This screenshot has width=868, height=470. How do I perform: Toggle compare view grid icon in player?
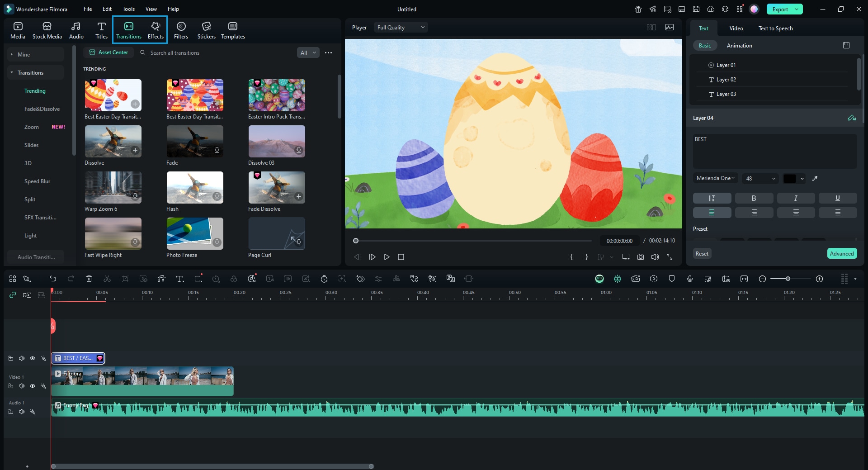pyautogui.click(x=651, y=27)
